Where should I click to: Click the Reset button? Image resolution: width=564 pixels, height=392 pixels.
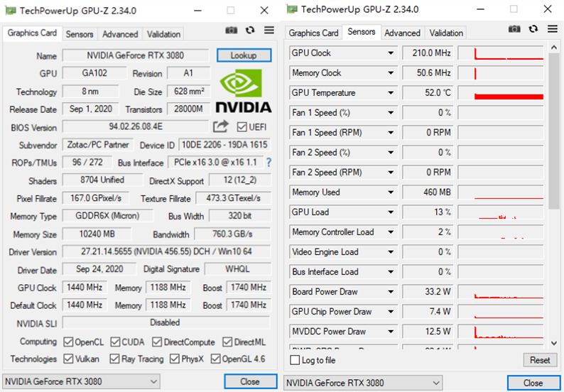pos(540,360)
